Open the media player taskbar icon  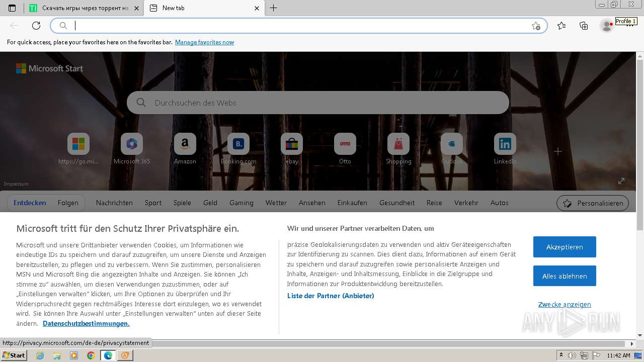click(x=74, y=355)
